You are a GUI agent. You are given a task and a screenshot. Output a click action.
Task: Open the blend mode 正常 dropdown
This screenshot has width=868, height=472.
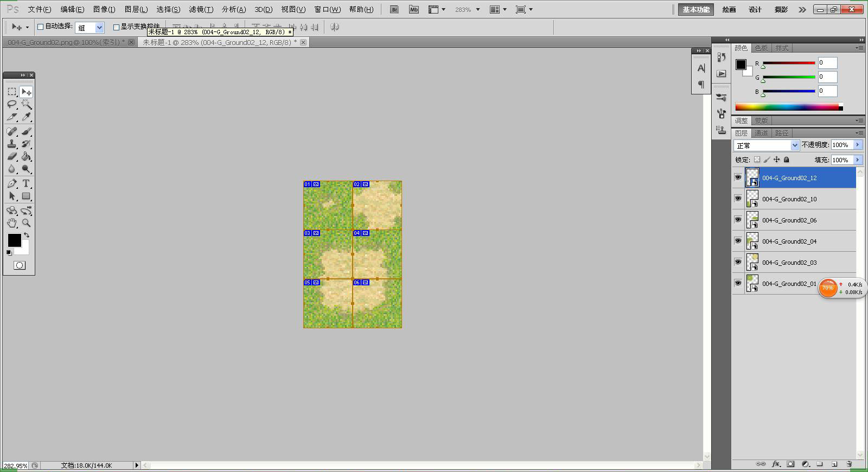767,145
